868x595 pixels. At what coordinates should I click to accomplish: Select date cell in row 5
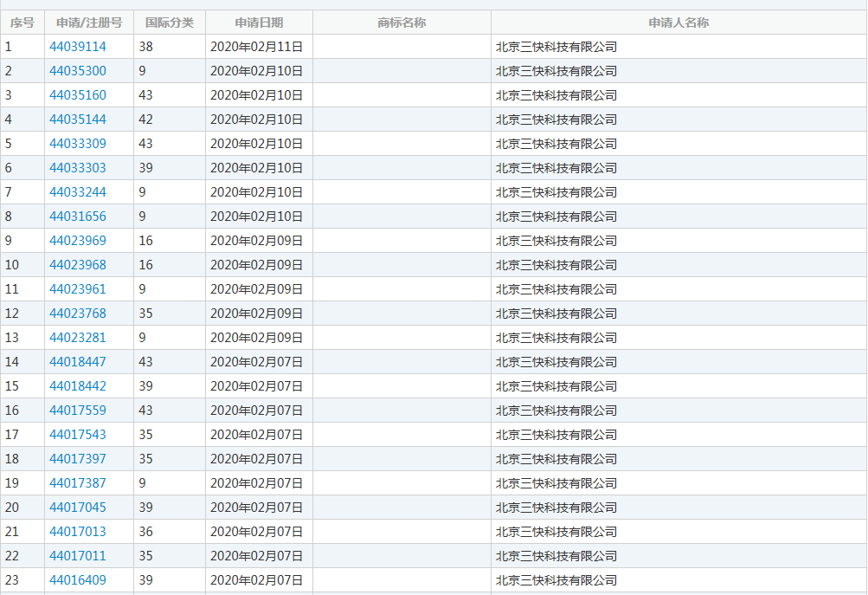point(256,144)
